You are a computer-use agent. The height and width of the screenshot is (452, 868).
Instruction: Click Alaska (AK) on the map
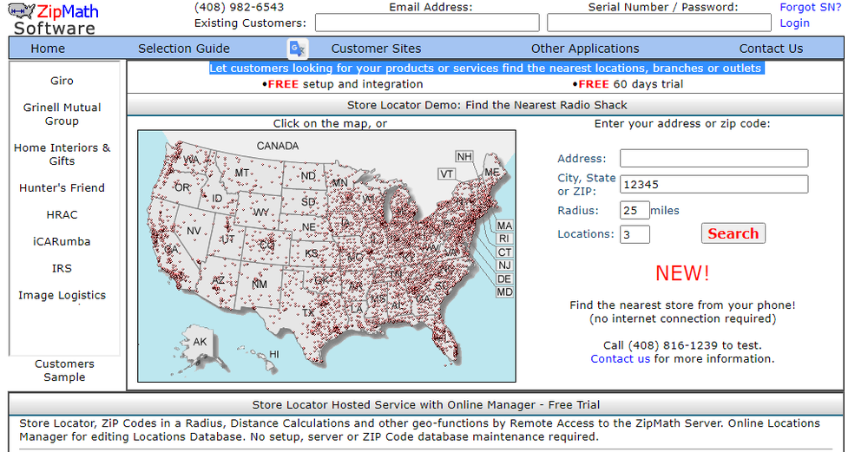click(200, 342)
